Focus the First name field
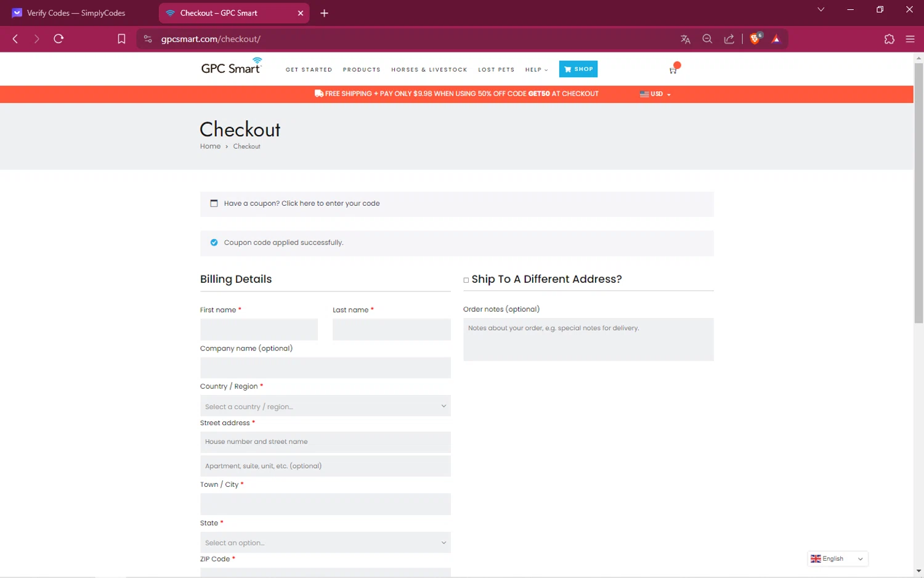The width and height of the screenshot is (924, 578). pos(259,330)
